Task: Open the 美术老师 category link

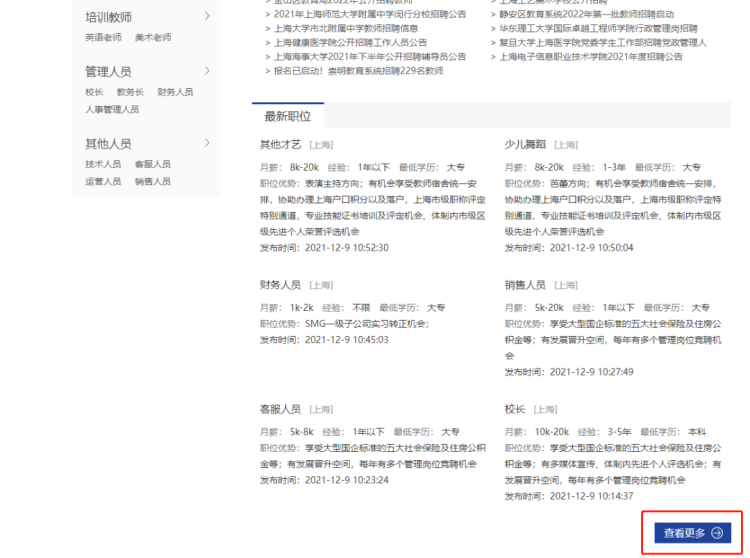Action: click(x=153, y=37)
